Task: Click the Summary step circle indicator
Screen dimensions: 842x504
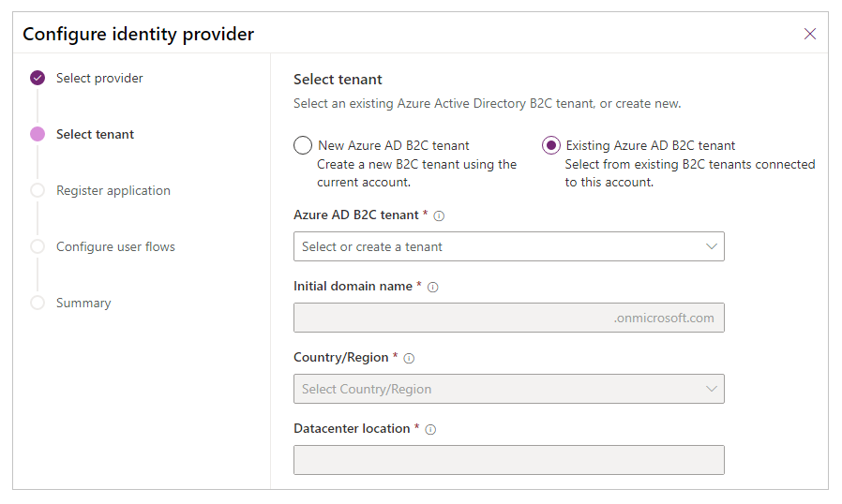Action: (38, 303)
